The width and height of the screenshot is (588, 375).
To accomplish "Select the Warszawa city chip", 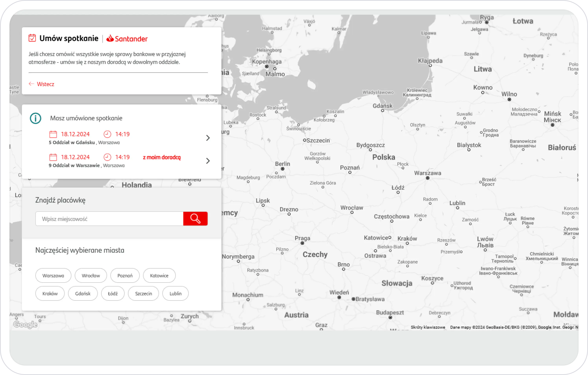I will (53, 276).
